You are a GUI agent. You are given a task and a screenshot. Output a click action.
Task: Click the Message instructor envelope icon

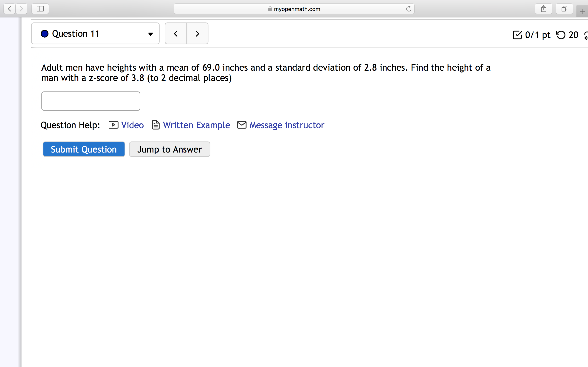(x=242, y=125)
